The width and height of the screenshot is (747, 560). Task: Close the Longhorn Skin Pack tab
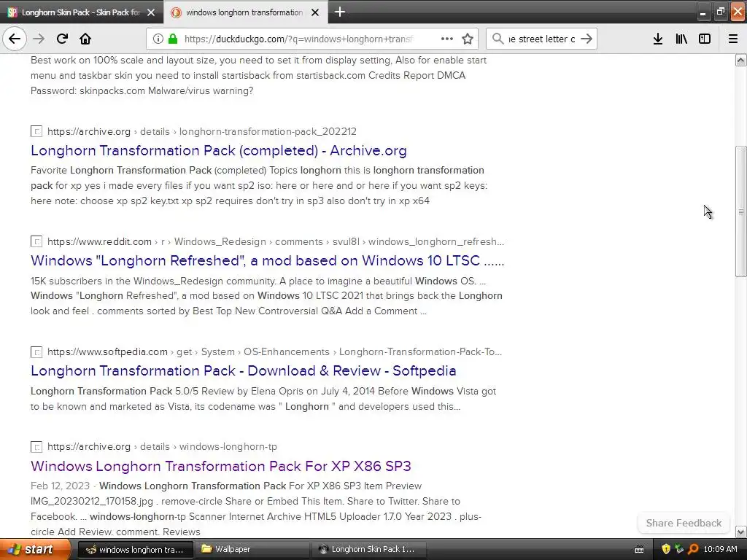[x=151, y=12]
